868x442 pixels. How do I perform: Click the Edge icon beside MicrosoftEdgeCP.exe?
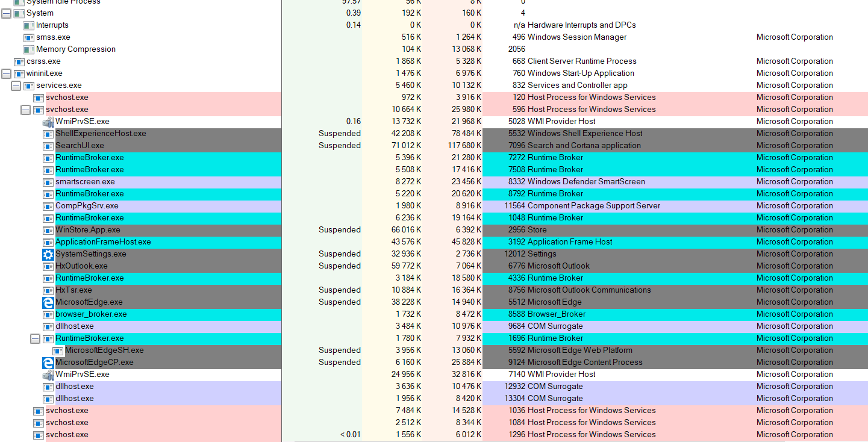coord(48,363)
